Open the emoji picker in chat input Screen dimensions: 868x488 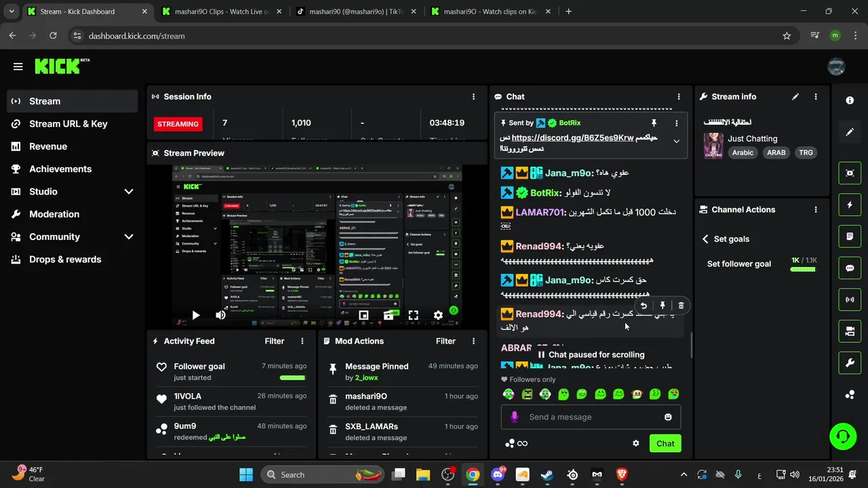tap(668, 417)
